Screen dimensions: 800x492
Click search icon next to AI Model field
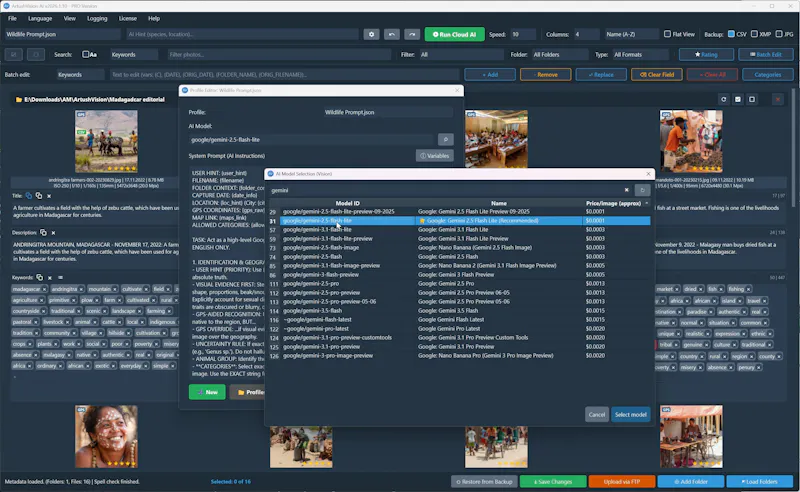pyautogui.click(x=445, y=139)
